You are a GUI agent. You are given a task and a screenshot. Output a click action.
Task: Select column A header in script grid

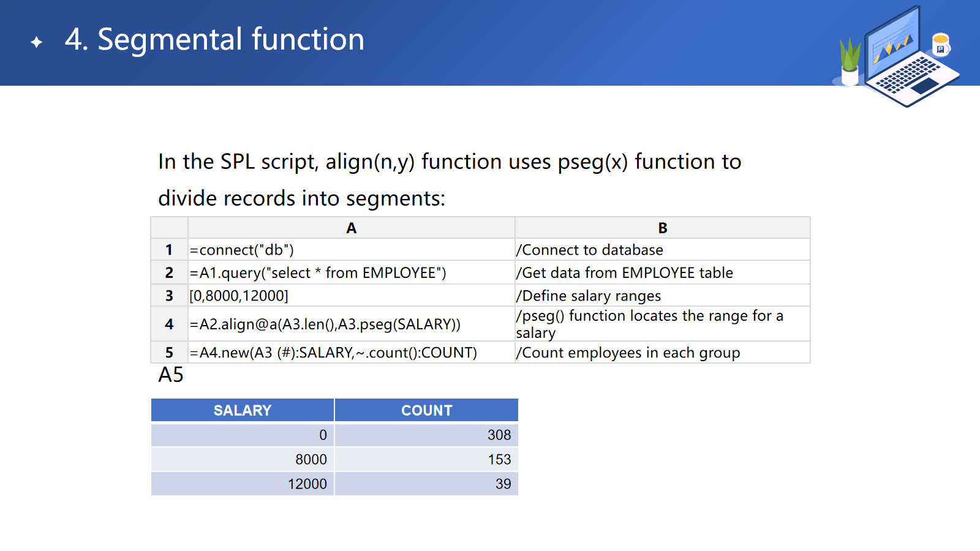pyautogui.click(x=351, y=228)
